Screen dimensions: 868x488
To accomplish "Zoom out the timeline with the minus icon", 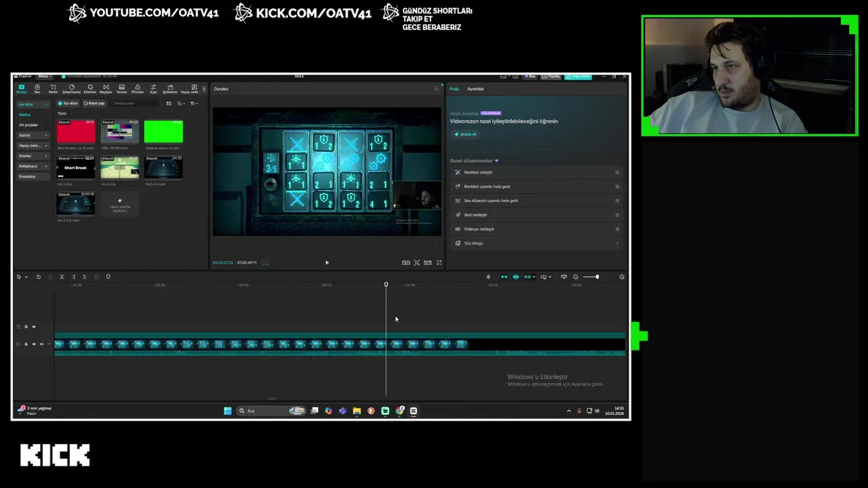I will click(576, 277).
